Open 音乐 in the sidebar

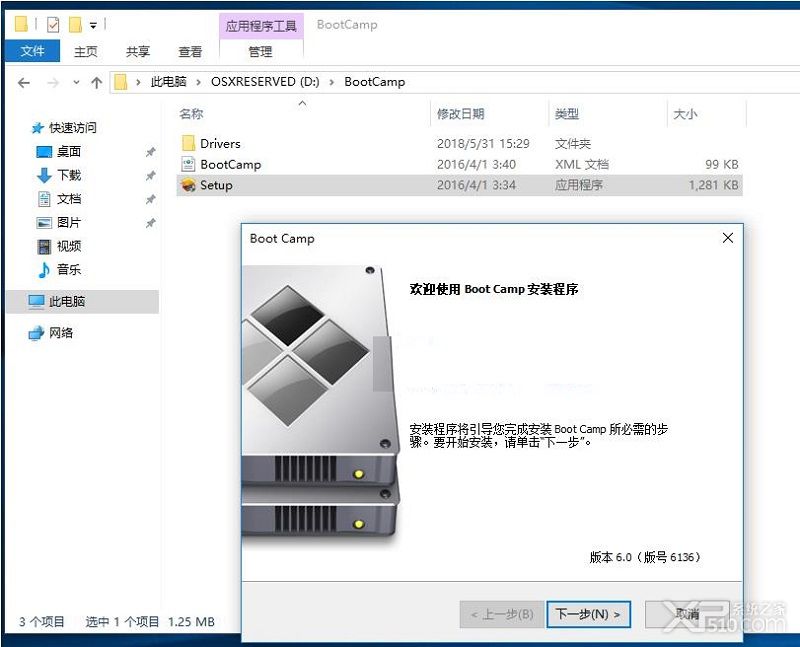point(69,269)
